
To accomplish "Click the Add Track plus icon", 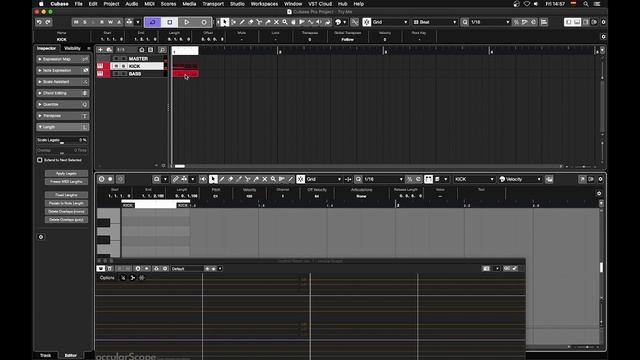I will [x=100, y=50].
